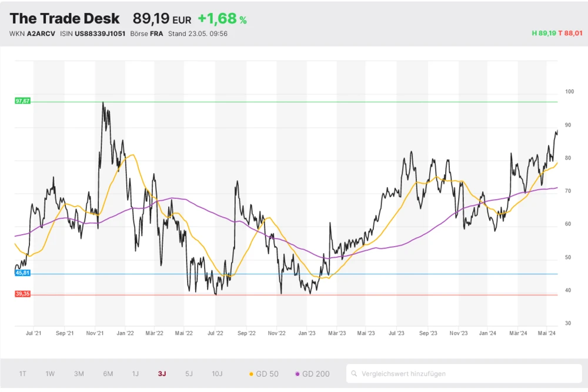Image resolution: width=588 pixels, height=392 pixels.
Task: Click the +1,68 % change value
Action: tap(222, 19)
